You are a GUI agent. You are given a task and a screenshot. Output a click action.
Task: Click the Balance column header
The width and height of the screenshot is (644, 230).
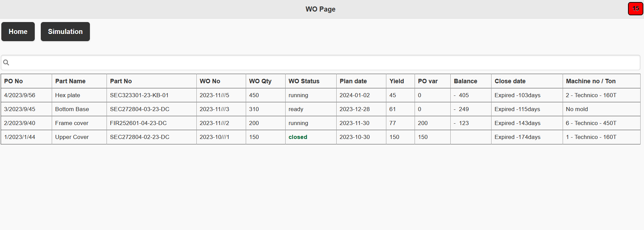tap(465, 81)
